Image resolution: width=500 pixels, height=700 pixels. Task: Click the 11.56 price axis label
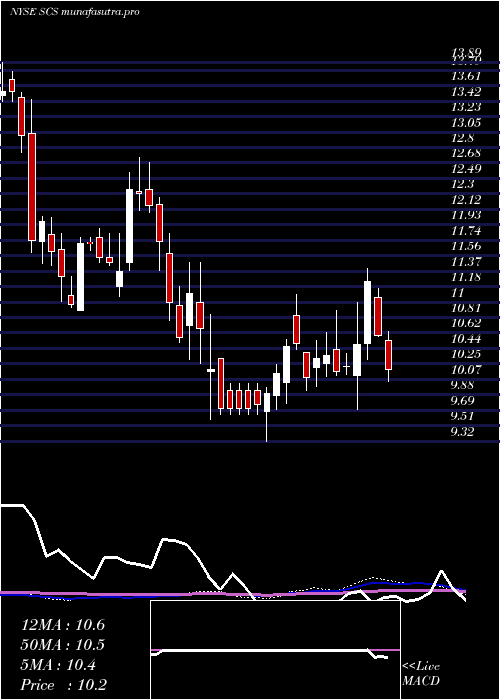coord(466,246)
